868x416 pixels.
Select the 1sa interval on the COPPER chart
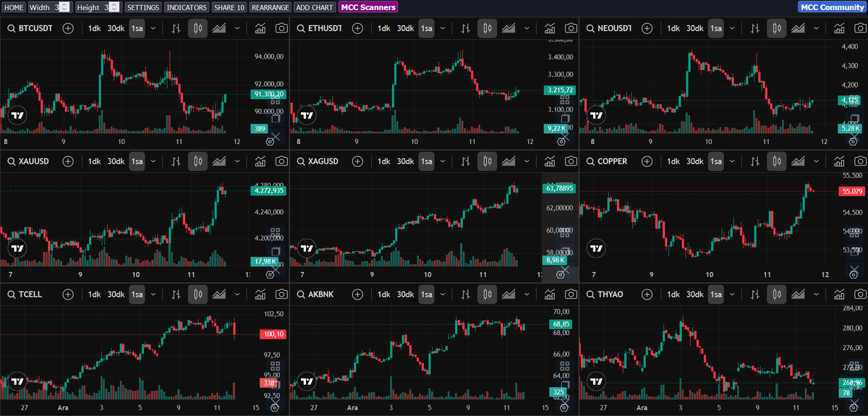point(716,161)
